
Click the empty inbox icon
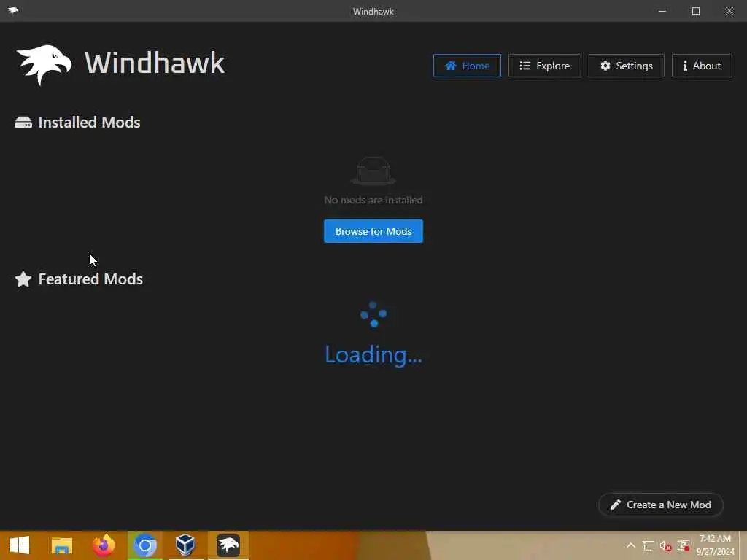pyautogui.click(x=373, y=171)
